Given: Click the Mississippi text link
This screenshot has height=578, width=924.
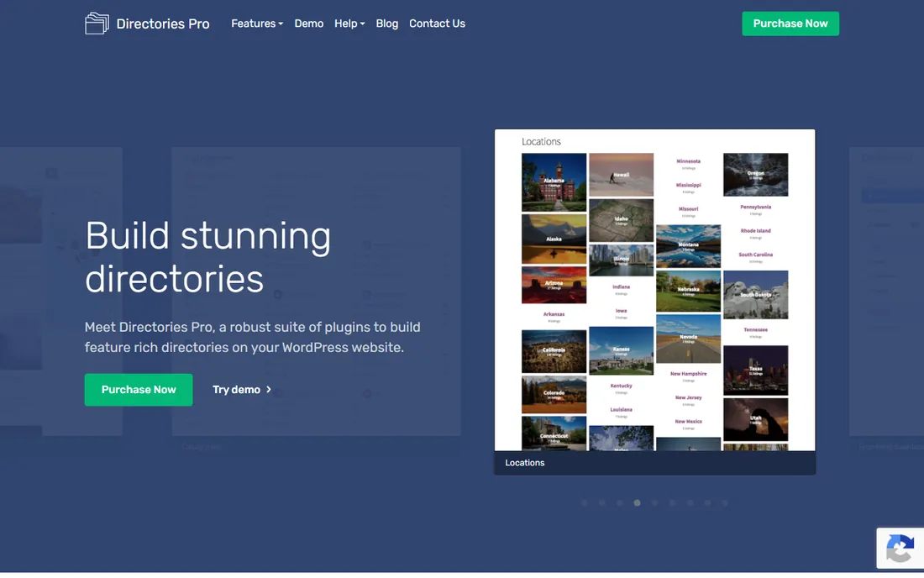Looking at the screenshot, I should (688, 185).
